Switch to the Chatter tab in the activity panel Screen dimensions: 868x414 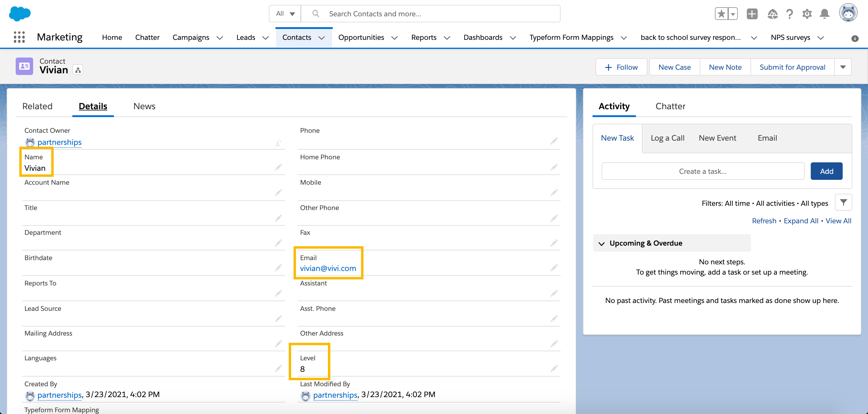(670, 106)
